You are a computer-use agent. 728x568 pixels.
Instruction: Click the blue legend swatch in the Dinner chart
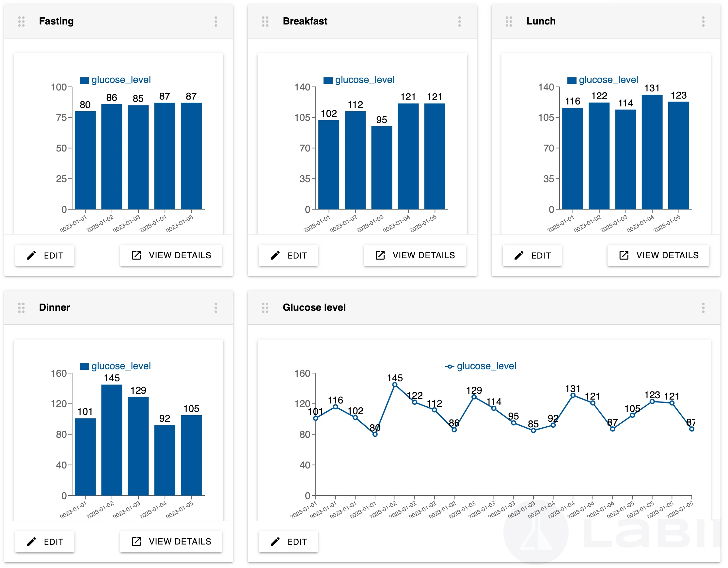(84, 367)
